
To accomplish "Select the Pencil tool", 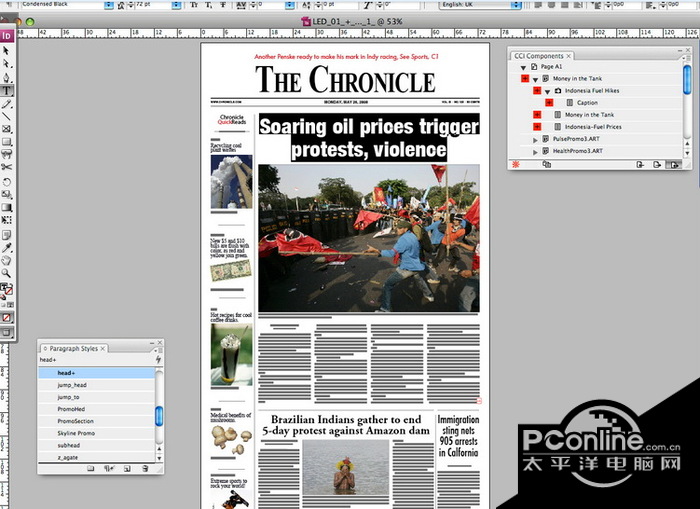I will coord(6,104).
